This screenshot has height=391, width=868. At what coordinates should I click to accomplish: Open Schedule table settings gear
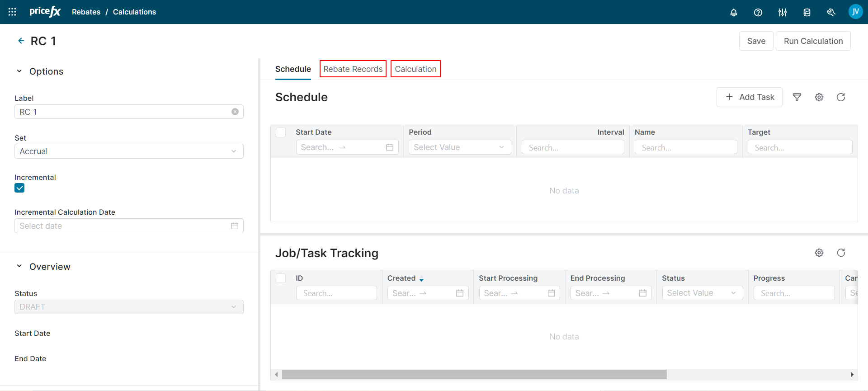819,97
